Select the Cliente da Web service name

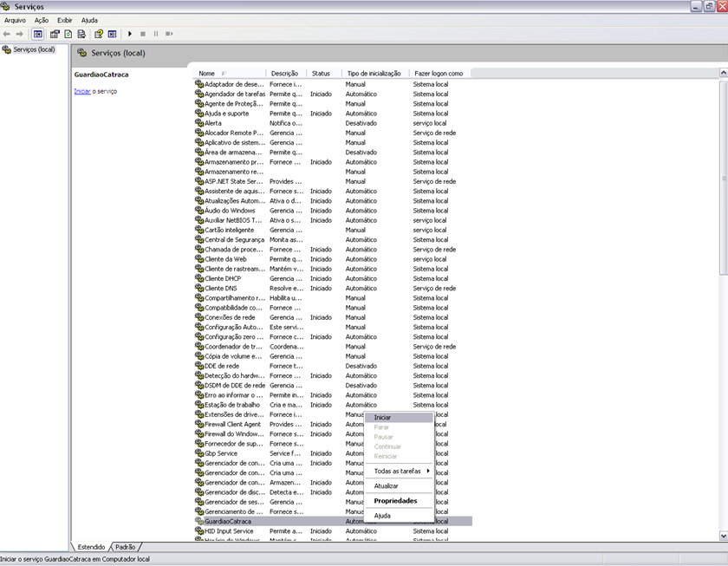pos(225,259)
